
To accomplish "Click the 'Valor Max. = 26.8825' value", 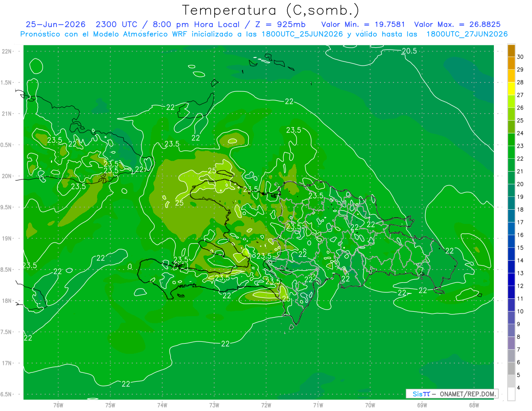I will [458, 24].
